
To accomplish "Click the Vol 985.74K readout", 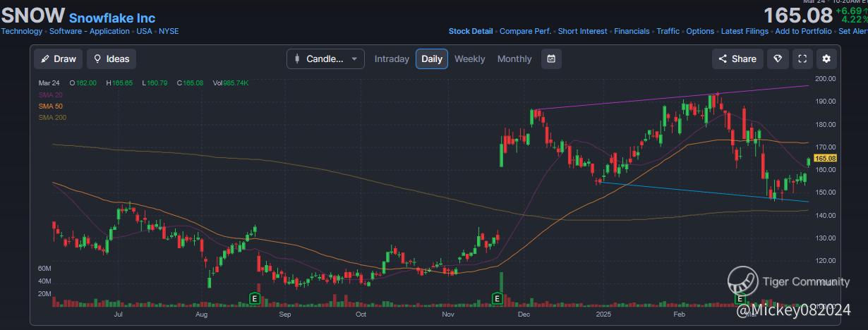I will (x=231, y=83).
